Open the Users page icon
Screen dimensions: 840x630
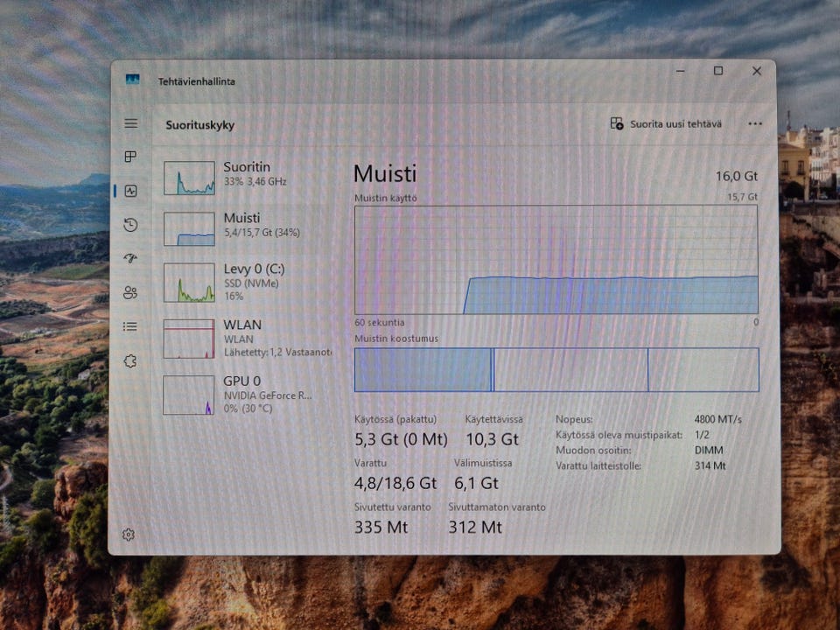[130, 292]
